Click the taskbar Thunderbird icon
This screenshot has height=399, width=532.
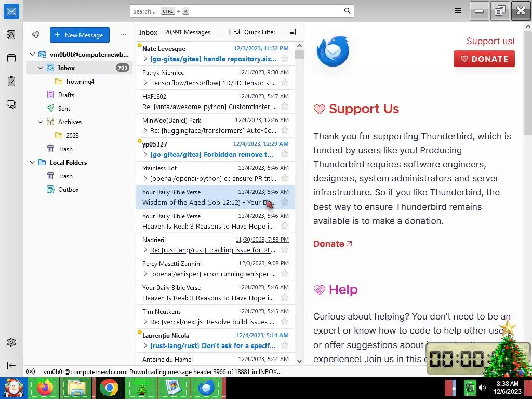point(206,388)
